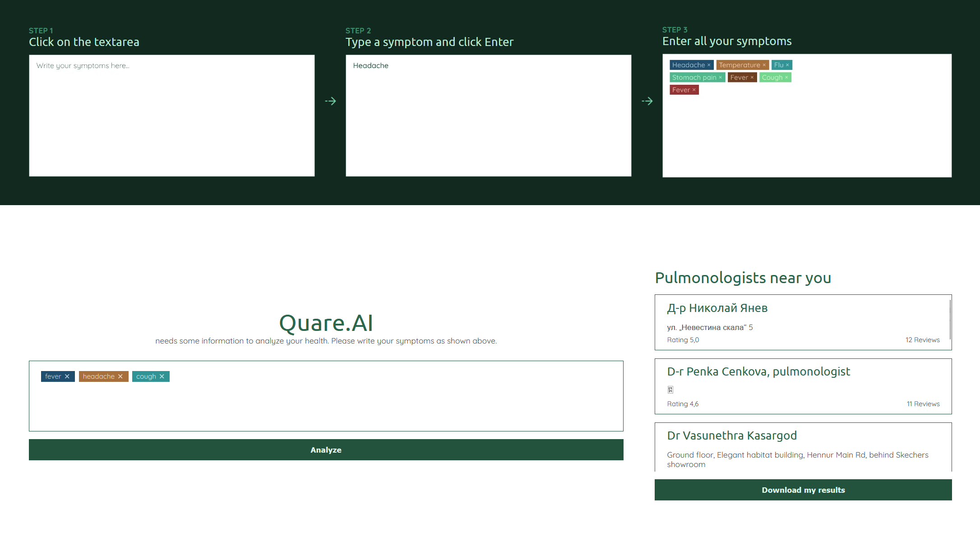Click the x on the Stomach pain example tag
980x541 pixels.
[x=720, y=78]
